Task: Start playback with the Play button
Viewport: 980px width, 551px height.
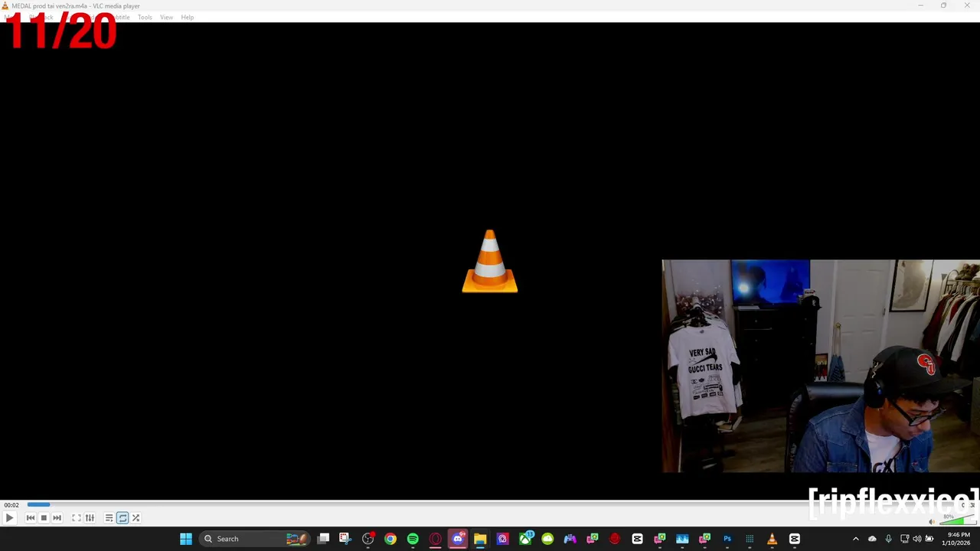Action: tap(9, 518)
